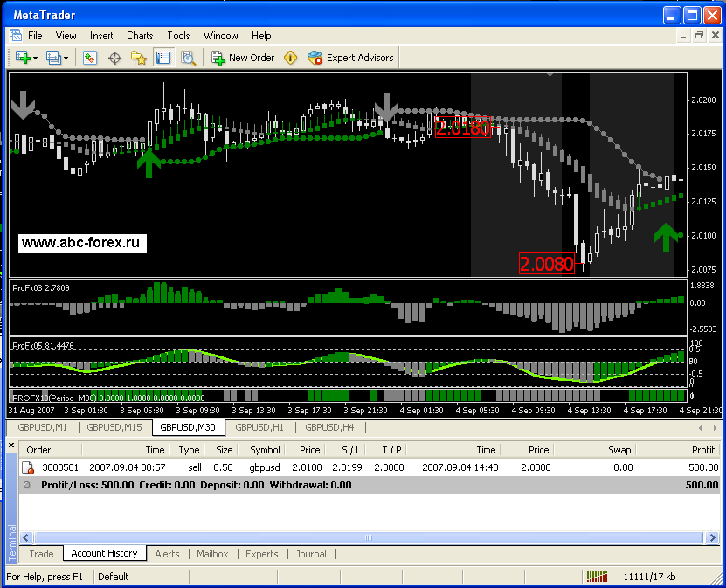Select the Account History tab
This screenshot has width=726, height=588.
coord(104,553)
